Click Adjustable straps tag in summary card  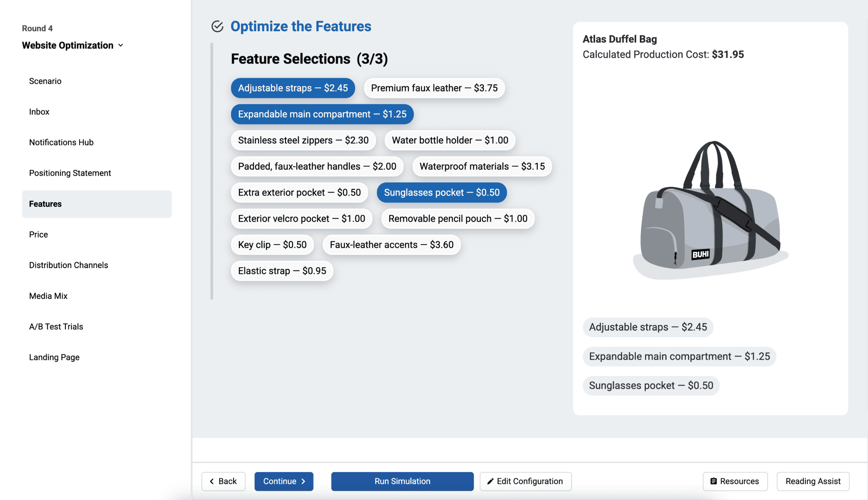648,327
